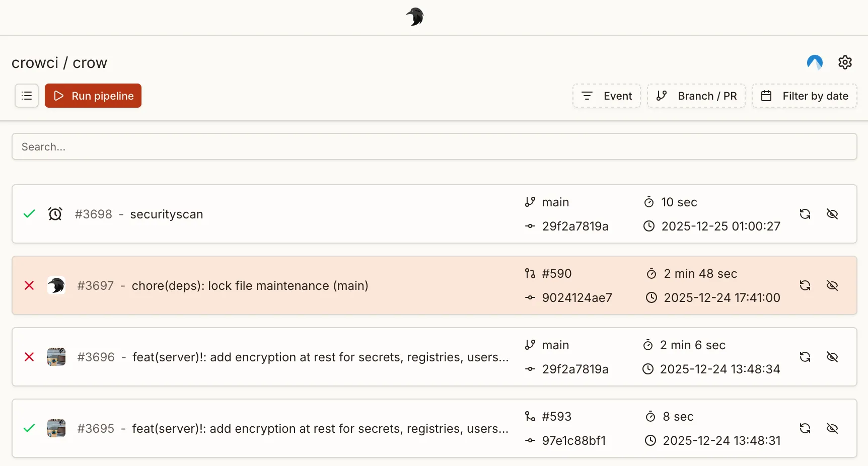Open the pipeline list view icon button
868x466 pixels.
click(27, 96)
